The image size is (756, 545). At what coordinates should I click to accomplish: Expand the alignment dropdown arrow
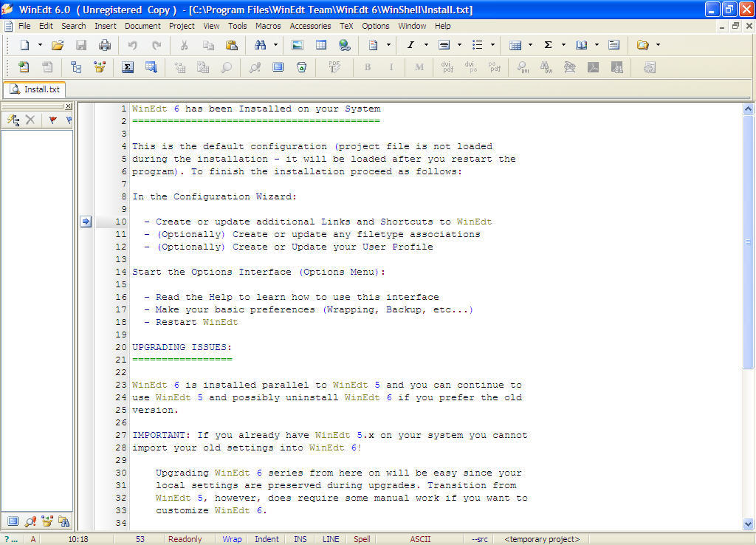click(459, 45)
